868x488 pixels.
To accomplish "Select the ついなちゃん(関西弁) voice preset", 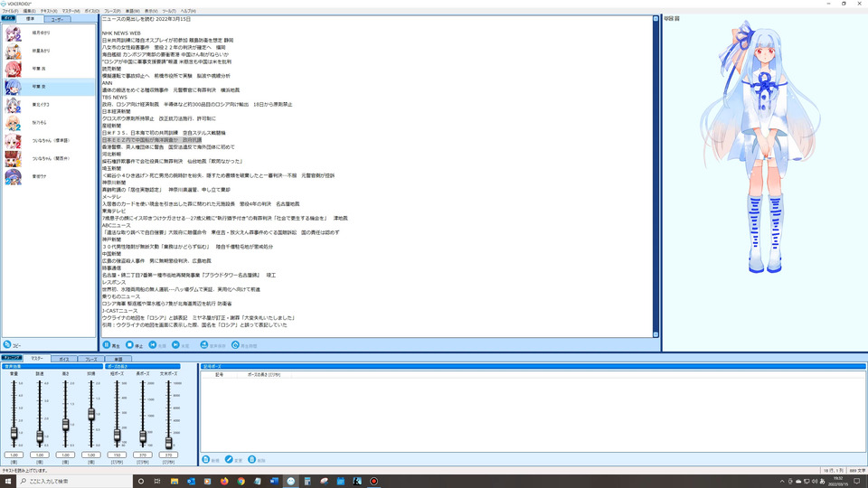I will coord(49,158).
